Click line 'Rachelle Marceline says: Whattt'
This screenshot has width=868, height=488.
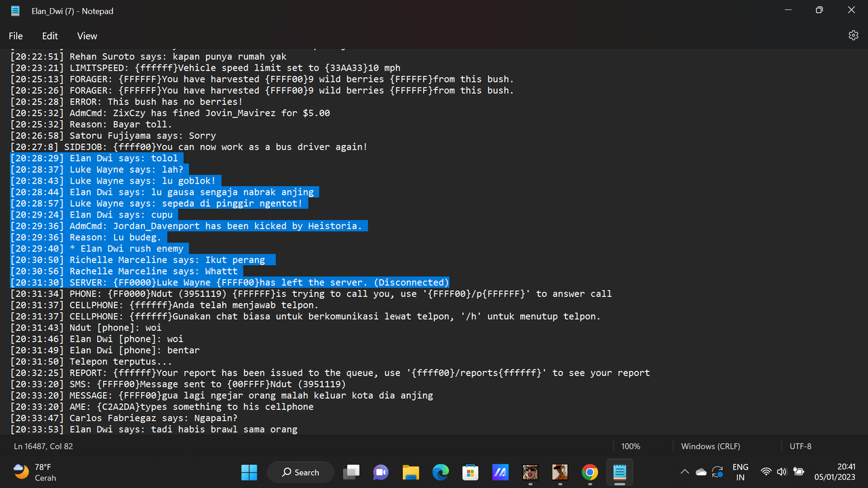pyautogui.click(x=124, y=271)
